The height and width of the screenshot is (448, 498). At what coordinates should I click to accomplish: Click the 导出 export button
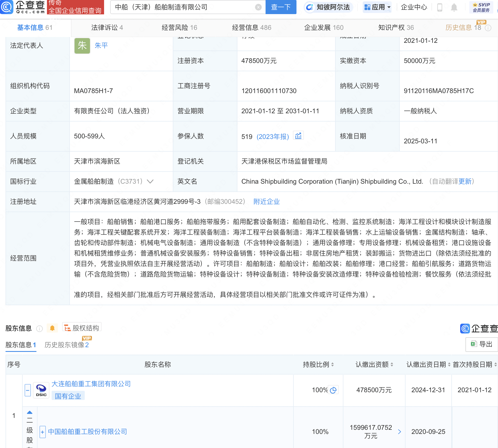click(x=481, y=344)
